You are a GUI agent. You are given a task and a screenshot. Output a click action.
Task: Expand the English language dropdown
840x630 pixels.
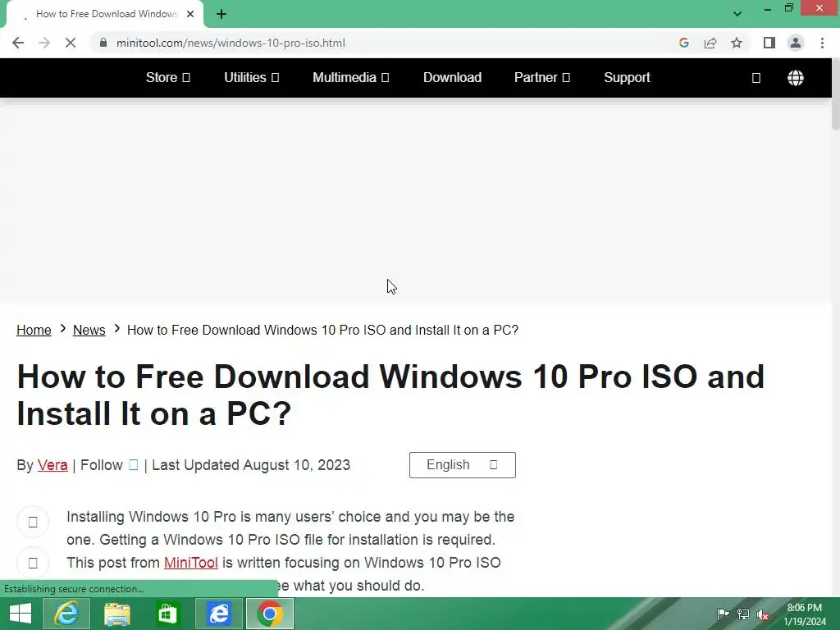point(463,465)
